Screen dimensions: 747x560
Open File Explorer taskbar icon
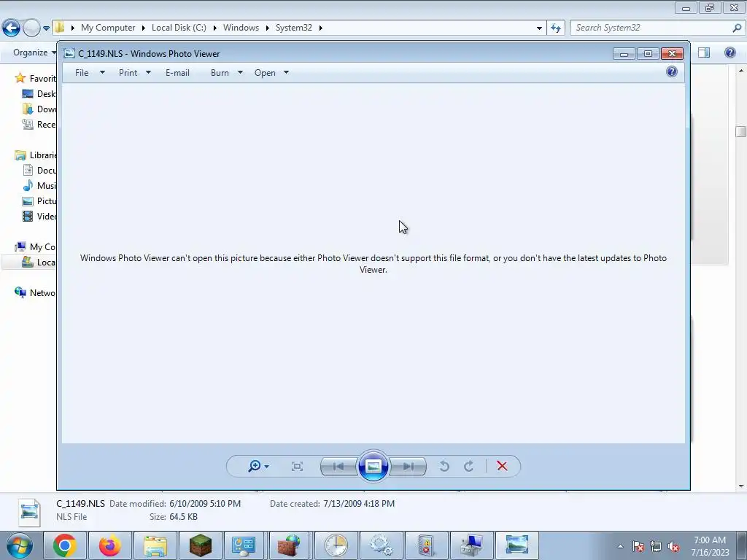tap(155, 545)
